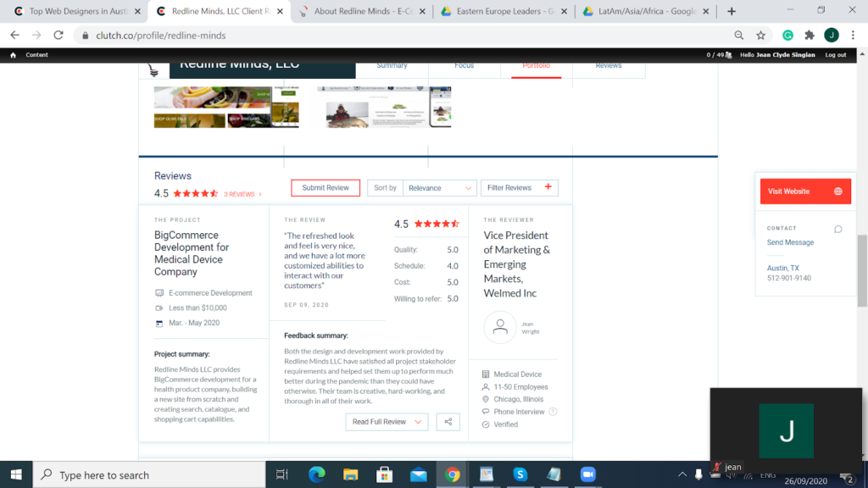
Task: Open File Explorer from the taskbar
Action: [350, 474]
